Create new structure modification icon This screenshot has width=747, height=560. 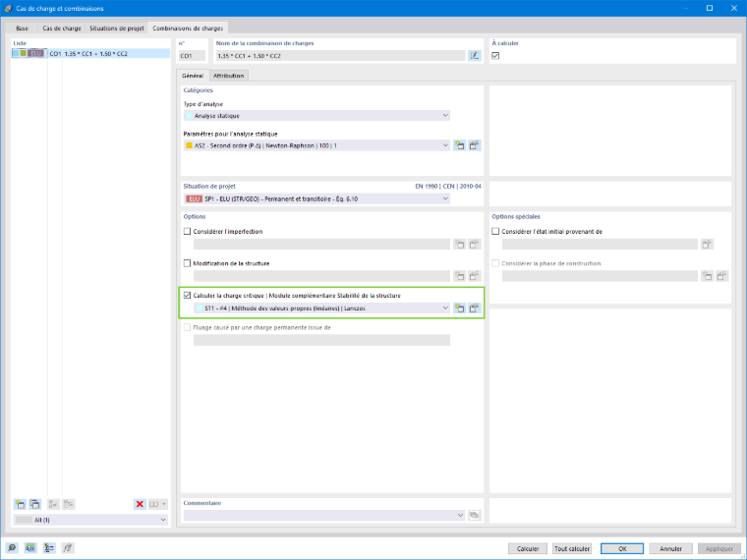click(x=459, y=276)
